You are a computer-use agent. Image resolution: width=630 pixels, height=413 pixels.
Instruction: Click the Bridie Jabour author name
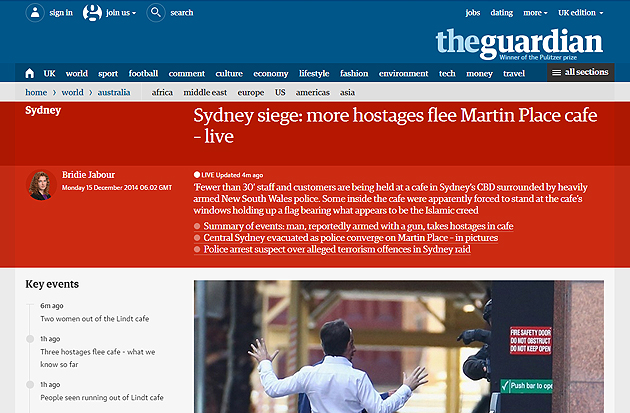point(88,175)
